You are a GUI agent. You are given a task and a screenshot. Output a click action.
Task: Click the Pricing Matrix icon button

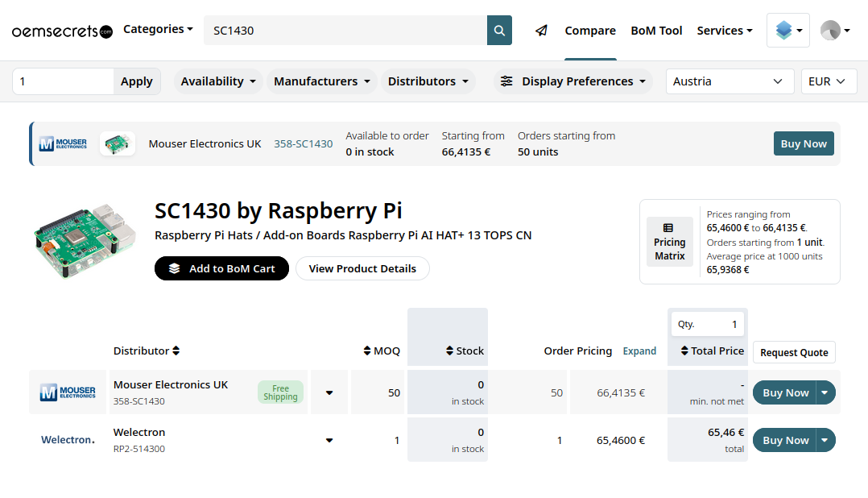click(670, 242)
